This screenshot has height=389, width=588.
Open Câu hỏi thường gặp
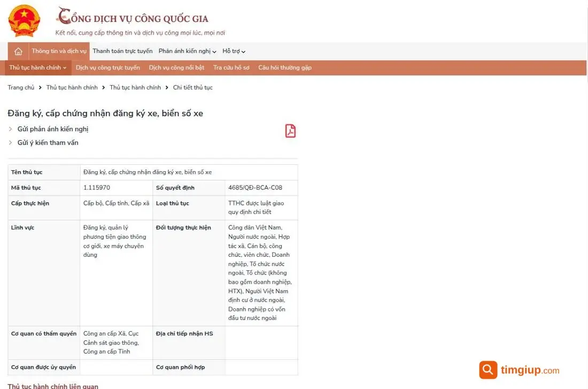pyautogui.click(x=284, y=67)
